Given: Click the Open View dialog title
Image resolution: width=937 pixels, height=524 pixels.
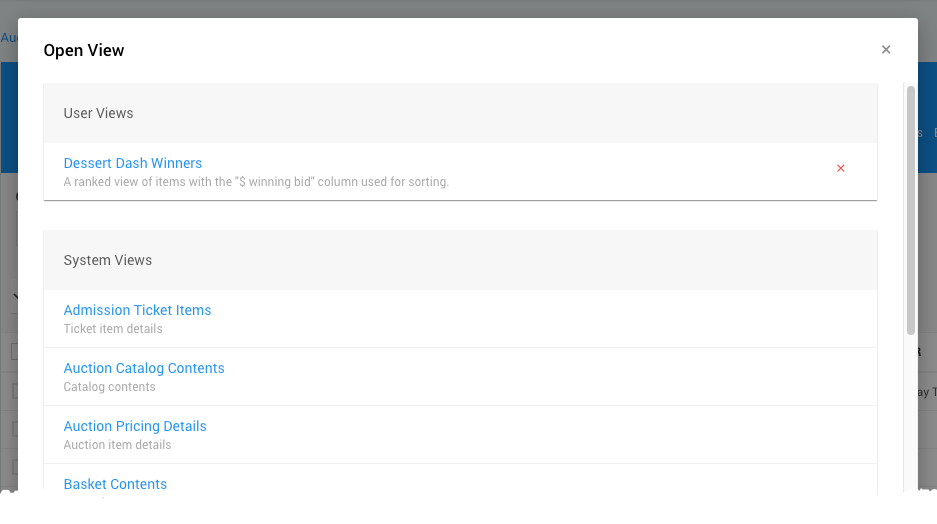Looking at the screenshot, I should click(x=84, y=50).
